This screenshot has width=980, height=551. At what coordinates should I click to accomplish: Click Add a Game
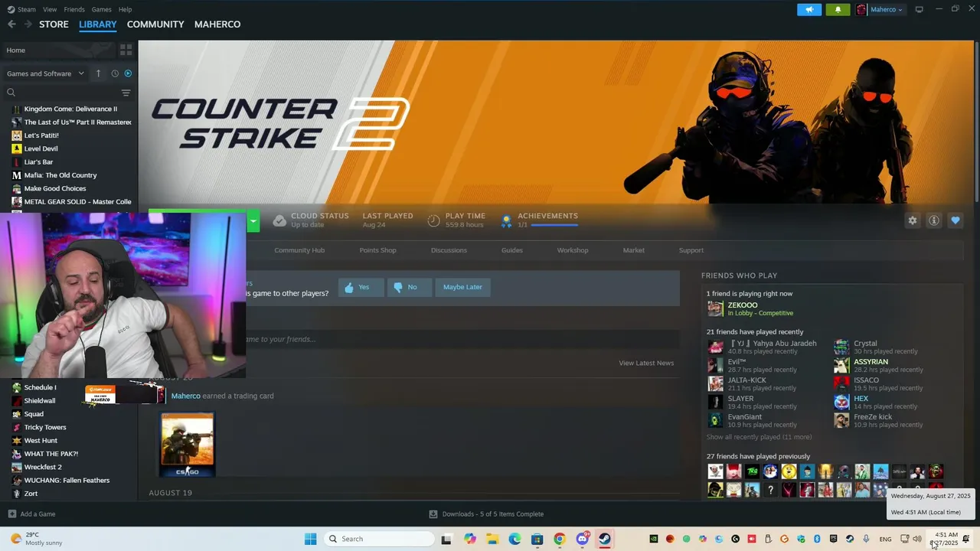[x=31, y=514]
